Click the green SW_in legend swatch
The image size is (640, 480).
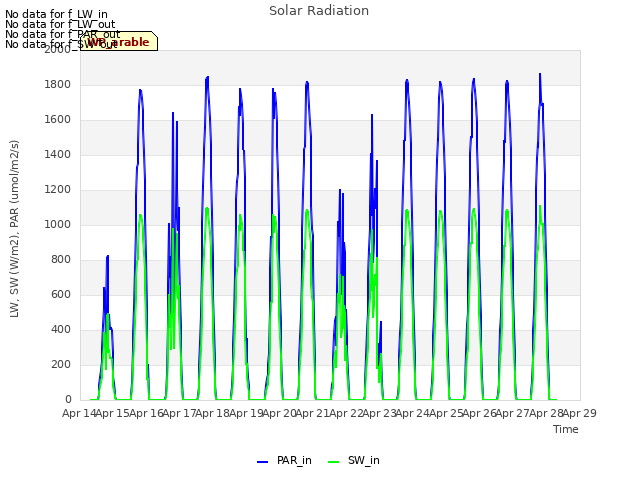333,462
